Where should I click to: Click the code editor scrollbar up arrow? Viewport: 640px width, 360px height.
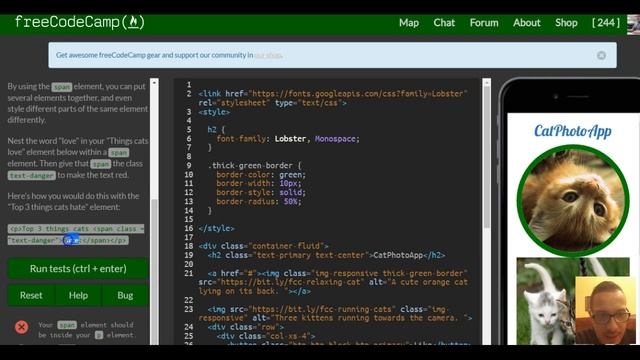pyautogui.click(x=487, y=83)
